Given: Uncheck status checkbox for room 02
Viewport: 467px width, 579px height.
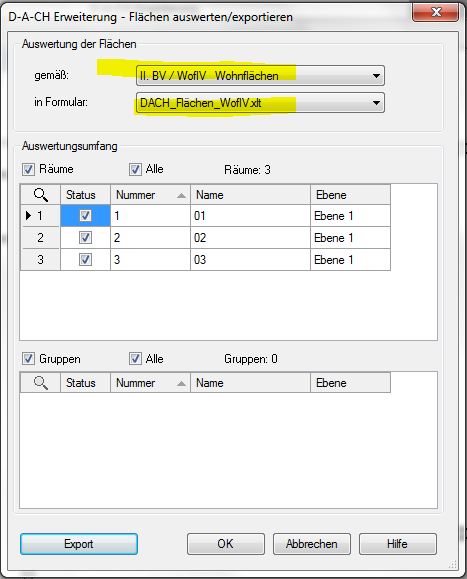Looking at the screenshot, I should click(85, 237).
